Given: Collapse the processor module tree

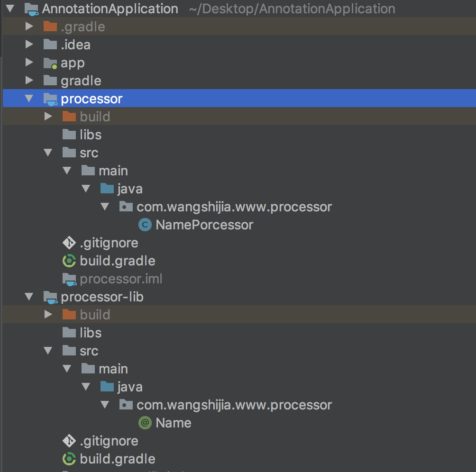Looking at the screenshot, I should pyautogui.click(x=29, y=99).
